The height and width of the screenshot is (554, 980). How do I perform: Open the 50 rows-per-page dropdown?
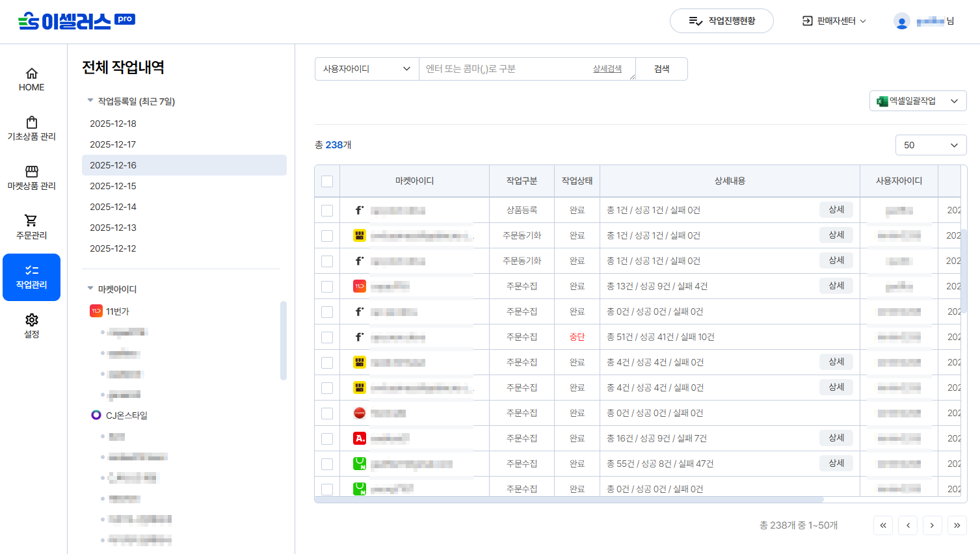[931, 145]
